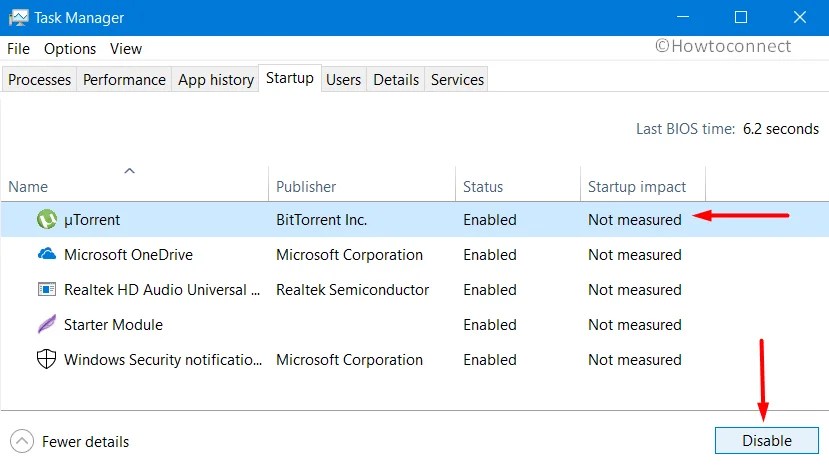Open the File menu
This screenshot has height=469, width=829.
coord(19,49)
